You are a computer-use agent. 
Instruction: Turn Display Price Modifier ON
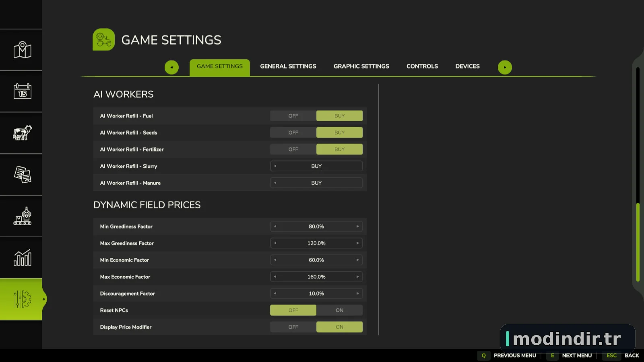[339, 327]
